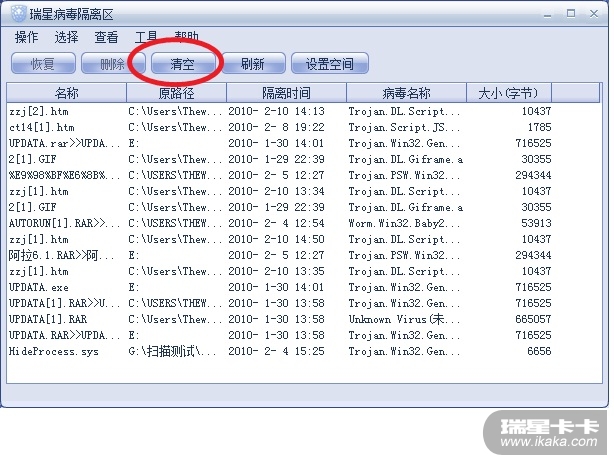Viewport: 614px width, 460px height.
Task: Select the %E9%98%BF%E6%8B%... file row
Action: point(280,175)
